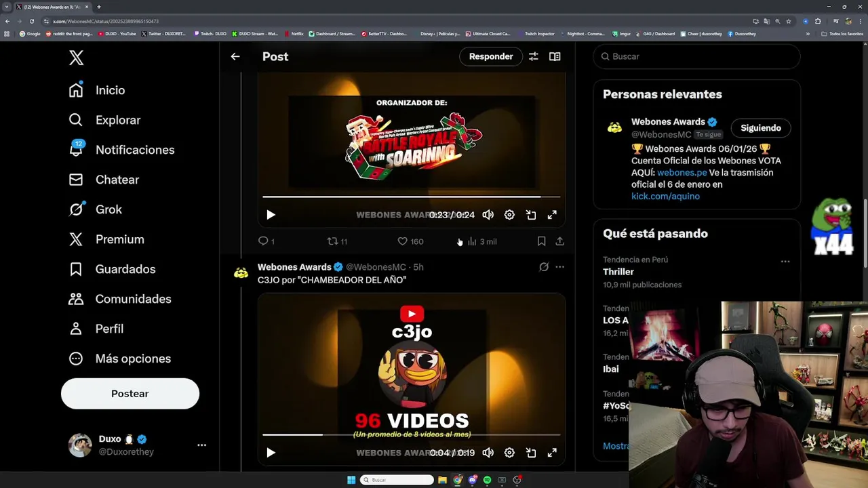
Task: Bookmark the Battle Royale post
Action: (x=541, y=241)
